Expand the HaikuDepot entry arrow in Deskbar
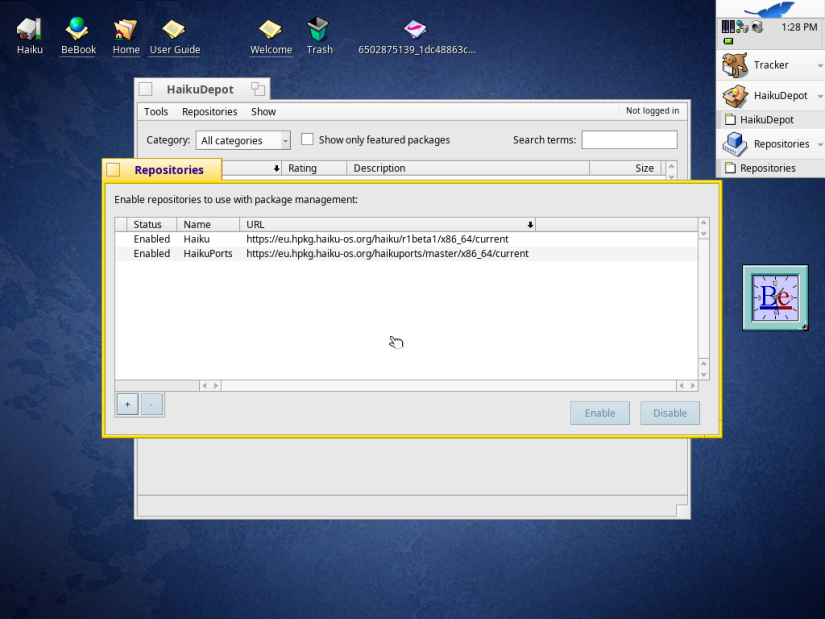 click(820, 96)
